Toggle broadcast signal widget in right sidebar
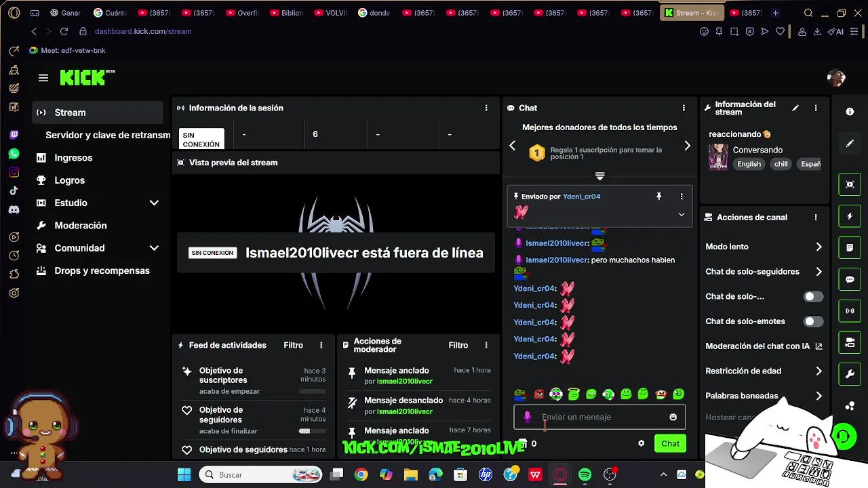Screen dimensions: 868x488 click(850, 311)
